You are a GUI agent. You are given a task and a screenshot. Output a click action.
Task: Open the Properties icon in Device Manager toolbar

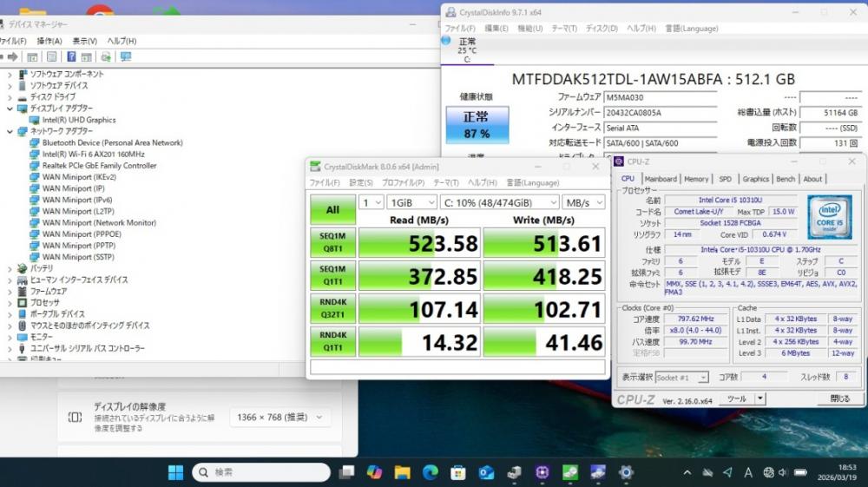point(51,57)
